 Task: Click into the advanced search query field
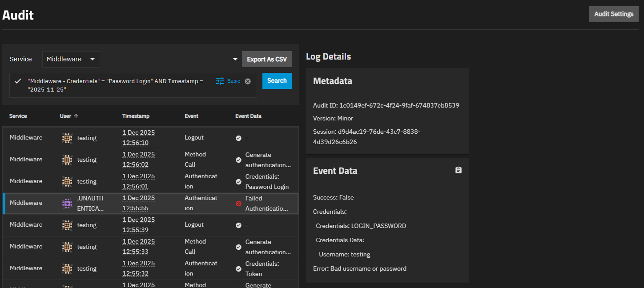pyautogui.click(x=116, y=85)
